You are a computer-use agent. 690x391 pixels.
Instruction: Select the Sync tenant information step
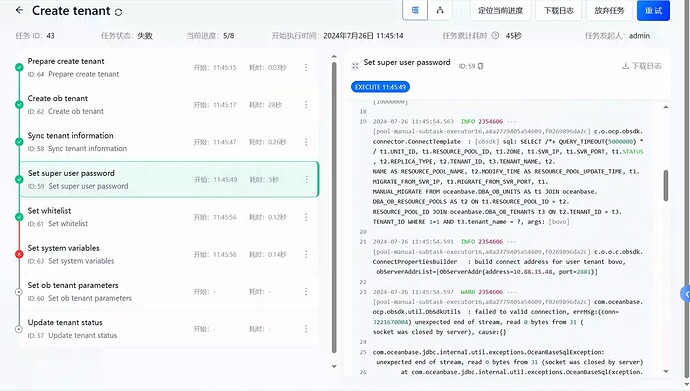pyautogui.click(x=169, y=142)
